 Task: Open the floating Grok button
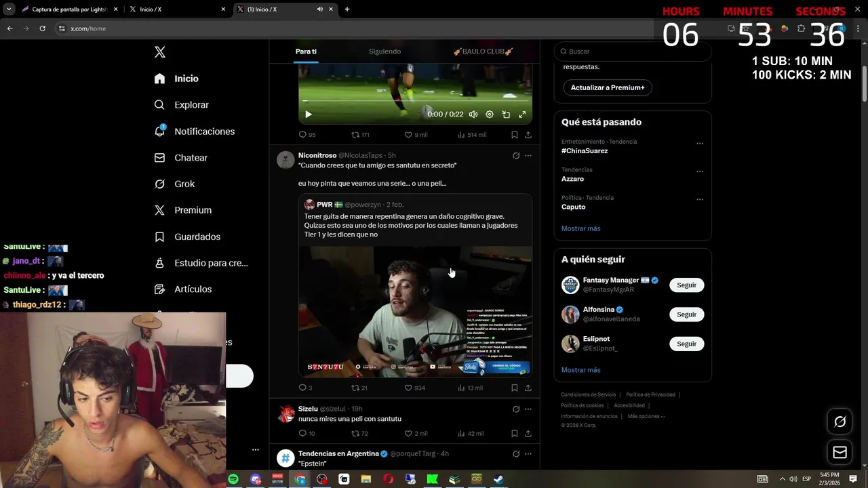[840, 422]
